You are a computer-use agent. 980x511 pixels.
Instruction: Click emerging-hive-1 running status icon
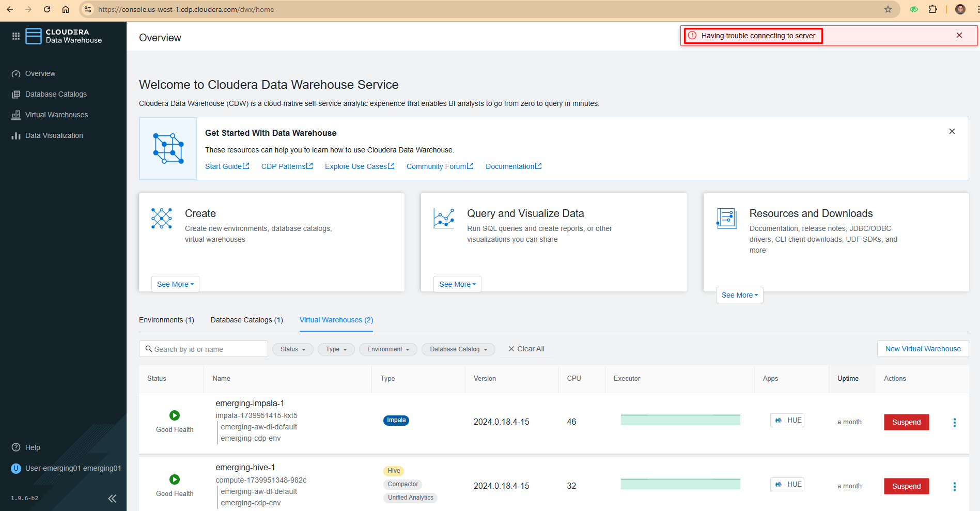pos(175,479)
